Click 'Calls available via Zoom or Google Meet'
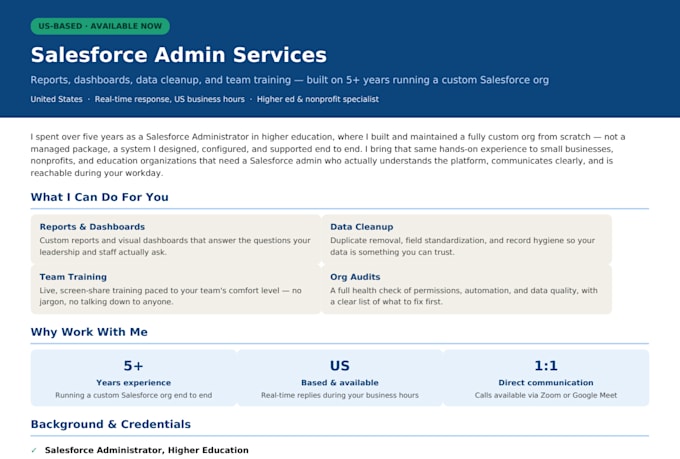Viewport: 680px width, 459px height. pos(546,395)
